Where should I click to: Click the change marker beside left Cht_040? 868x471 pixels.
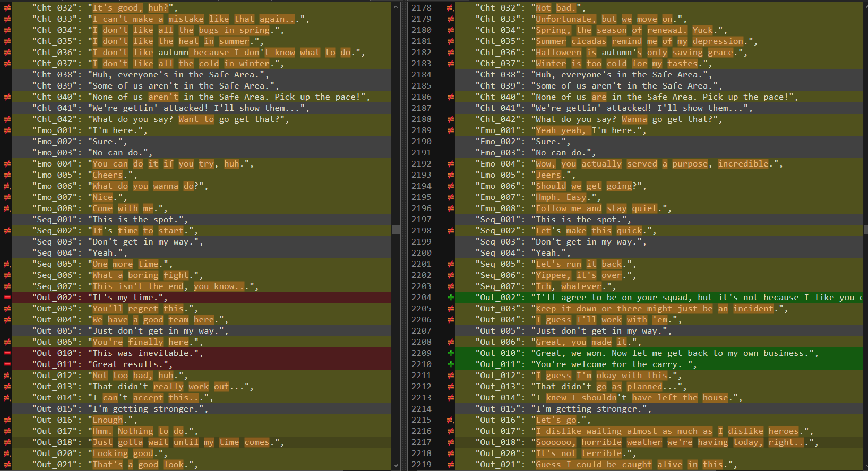point(7,97)
